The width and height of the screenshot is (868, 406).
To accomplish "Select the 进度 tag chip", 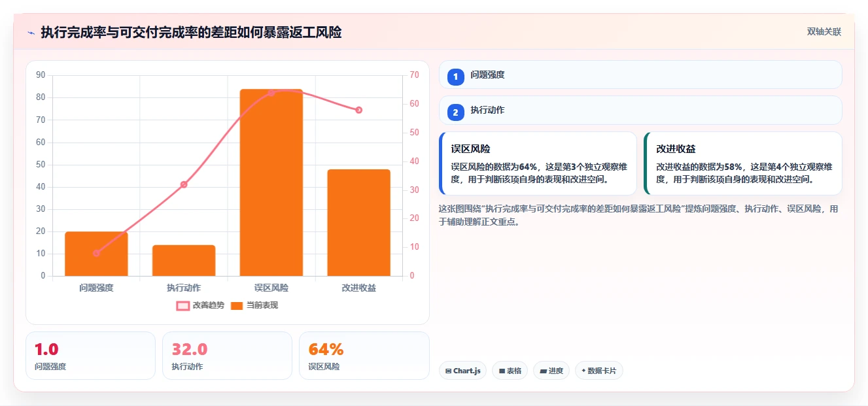I will (551, 371).
